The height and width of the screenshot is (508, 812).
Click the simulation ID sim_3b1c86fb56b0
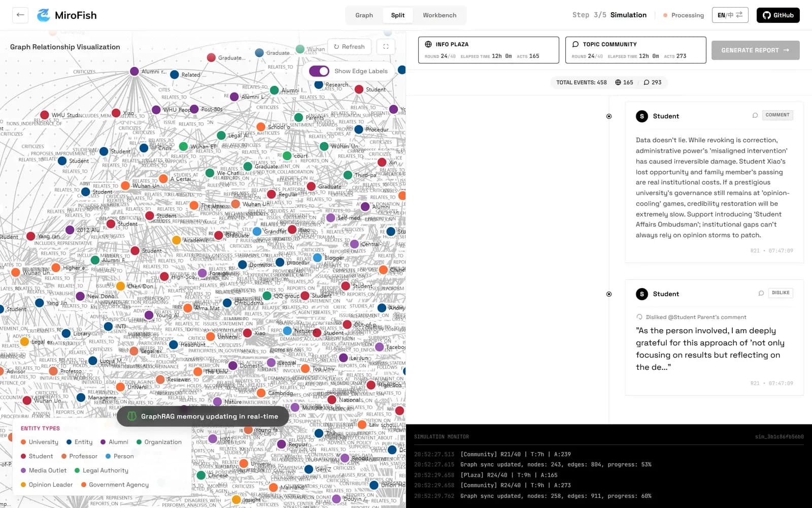[x=780, y=437]
